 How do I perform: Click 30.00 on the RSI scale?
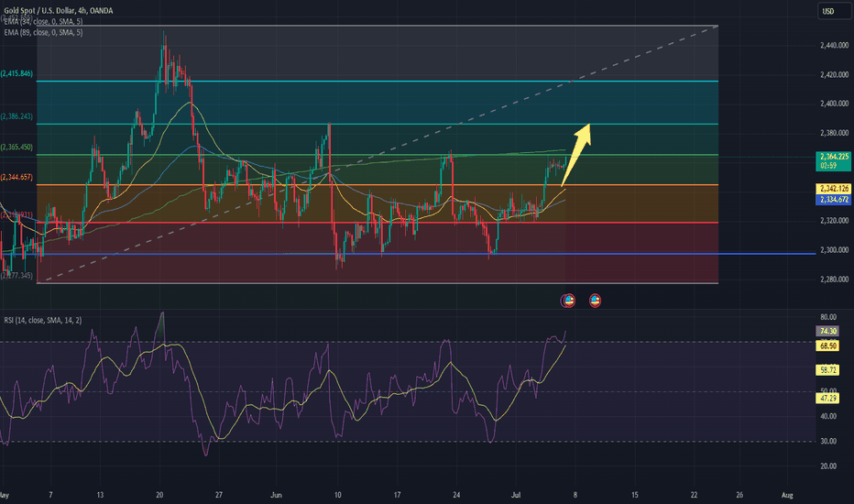tap(828, 442)
